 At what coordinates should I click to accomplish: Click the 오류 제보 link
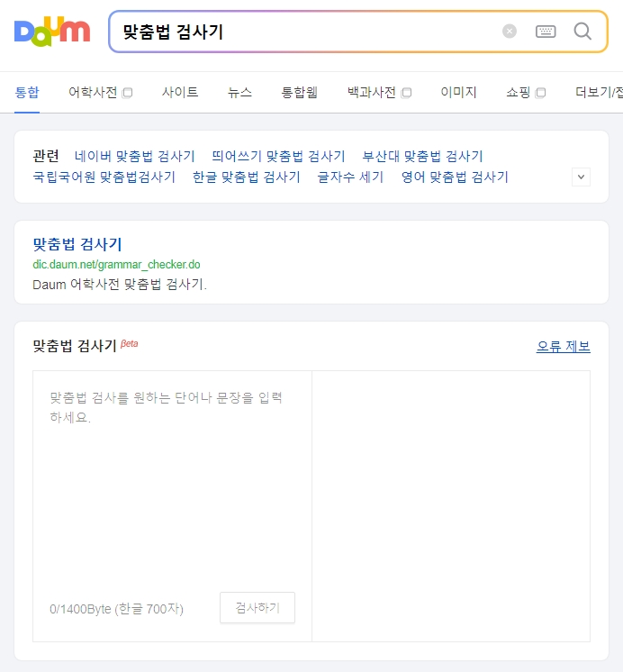click(563, 346)
